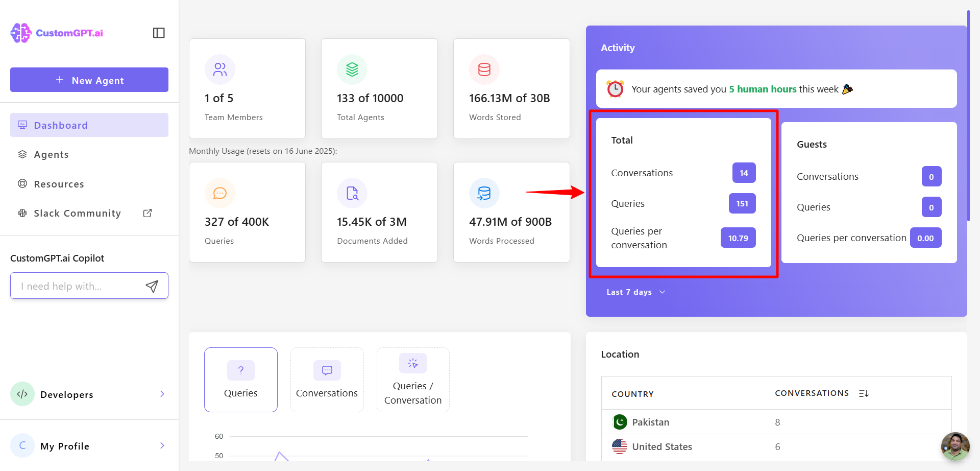Click the Developers code icon
This screenshot has width=980, height=471.
[x=22, y=394]
